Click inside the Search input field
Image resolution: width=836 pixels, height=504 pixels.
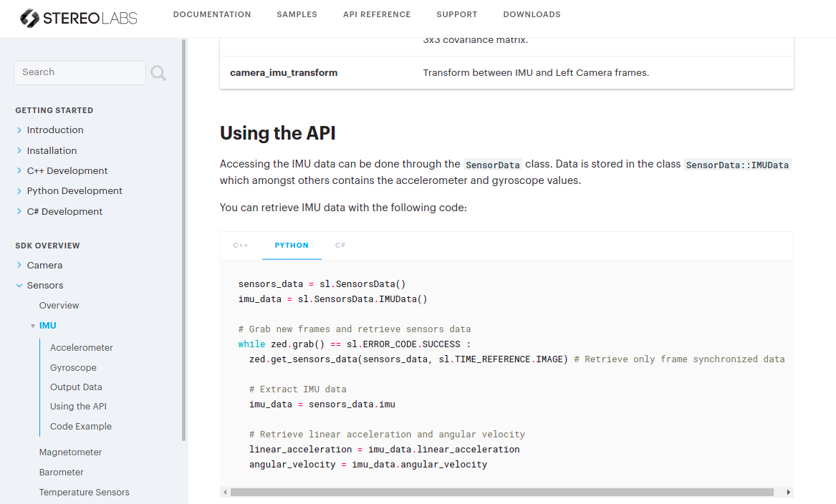coord(79,72)
